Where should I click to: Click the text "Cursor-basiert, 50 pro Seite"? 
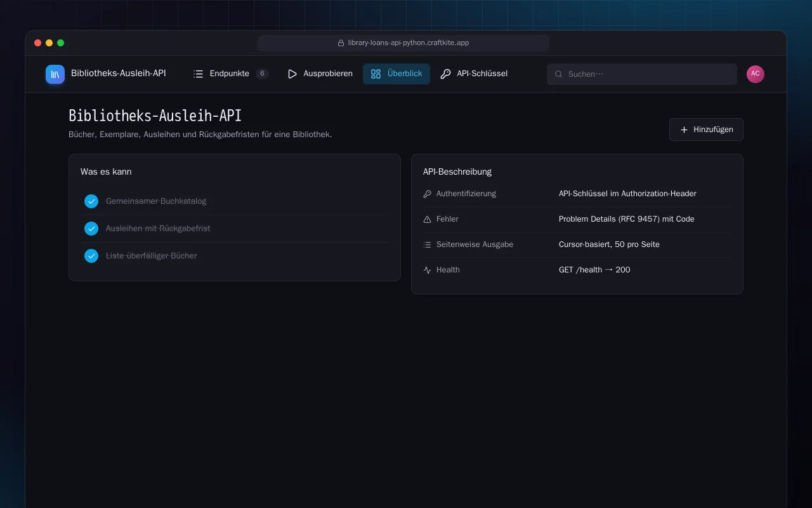pyautogui.click(x=609, y=244)
